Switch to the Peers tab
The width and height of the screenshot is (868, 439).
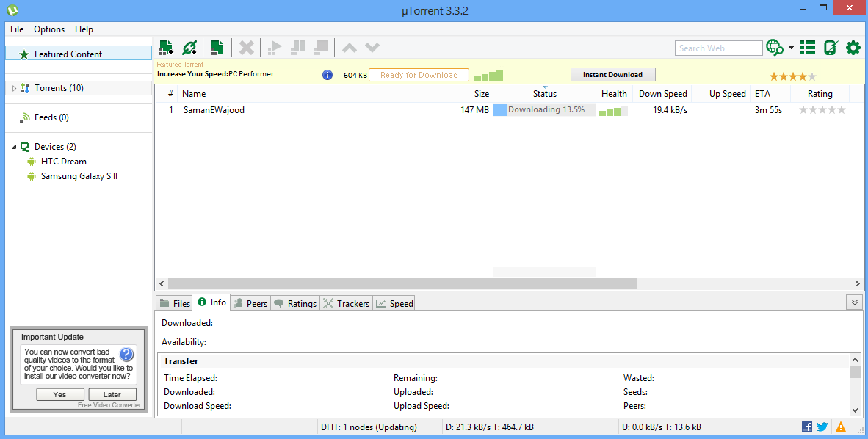pos(250,302)
